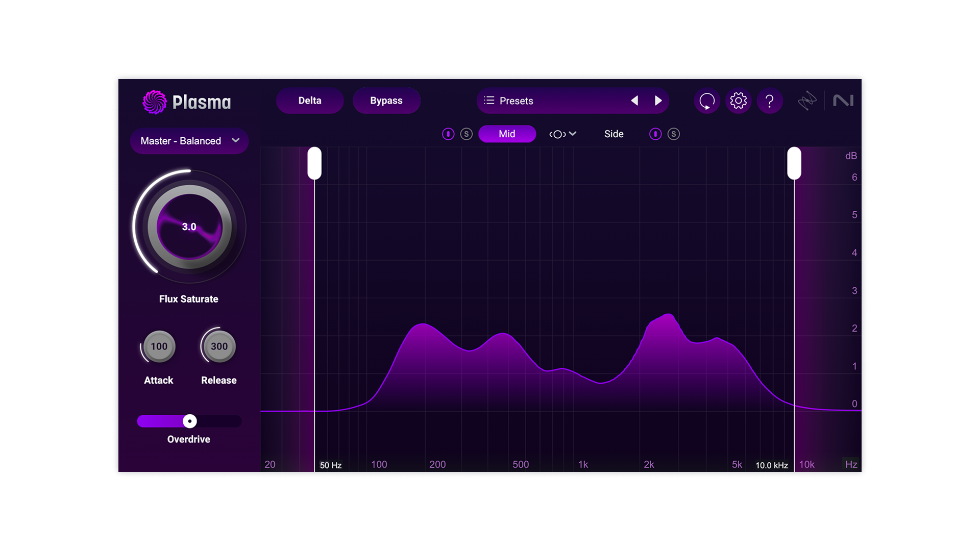Solo the Side channel
The height and width of the screenshot is (551, 980).
tap(674, 134)
